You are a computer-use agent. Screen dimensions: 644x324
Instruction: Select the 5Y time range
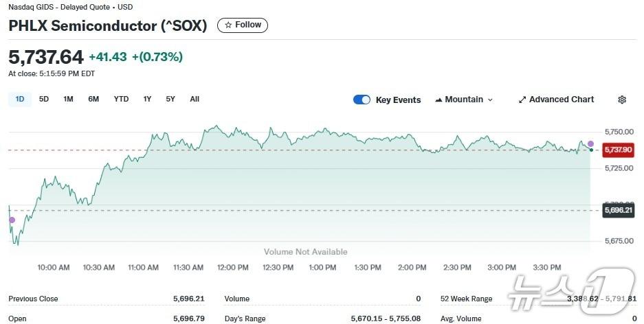tap(170, 99)
